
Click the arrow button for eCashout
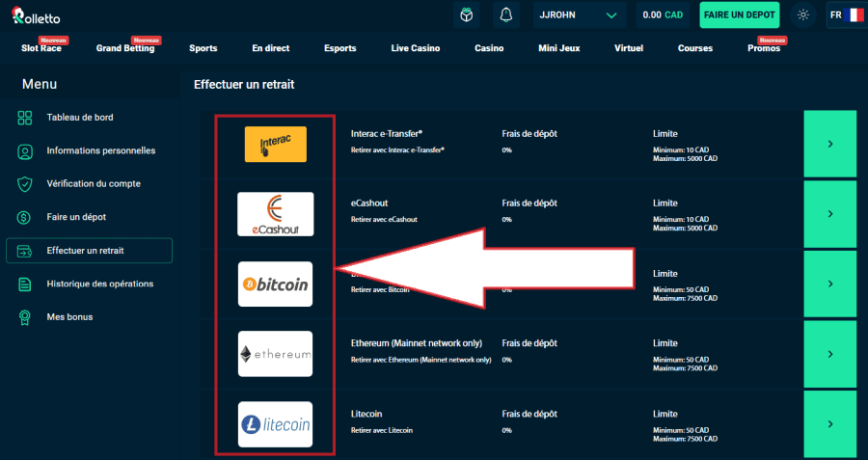(829, 214)
